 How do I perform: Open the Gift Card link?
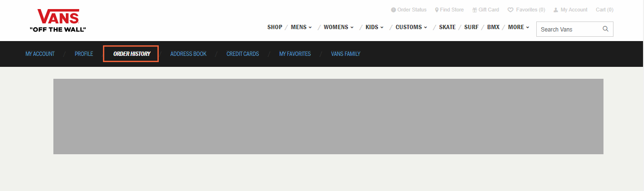tap(485, 10)
